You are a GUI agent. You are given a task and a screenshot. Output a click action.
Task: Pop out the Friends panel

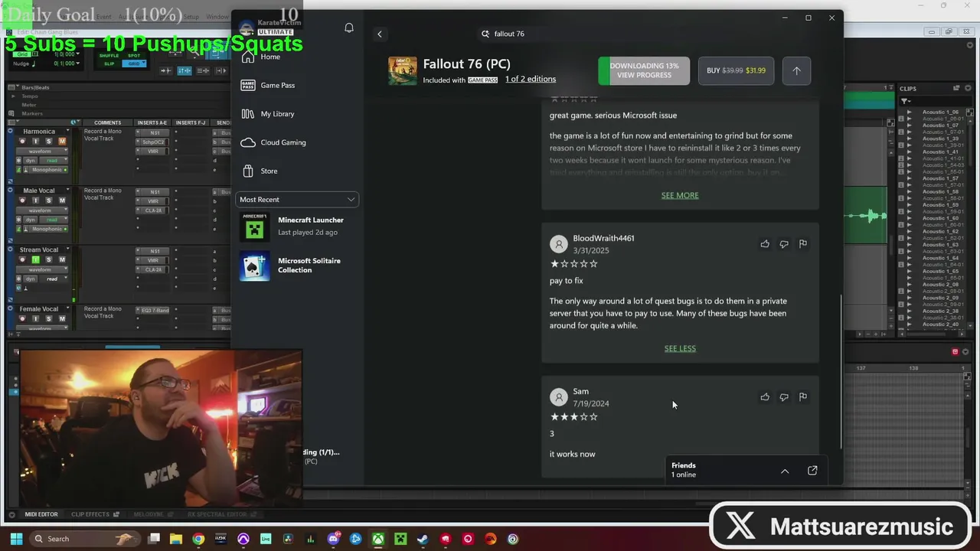point(812,471)
